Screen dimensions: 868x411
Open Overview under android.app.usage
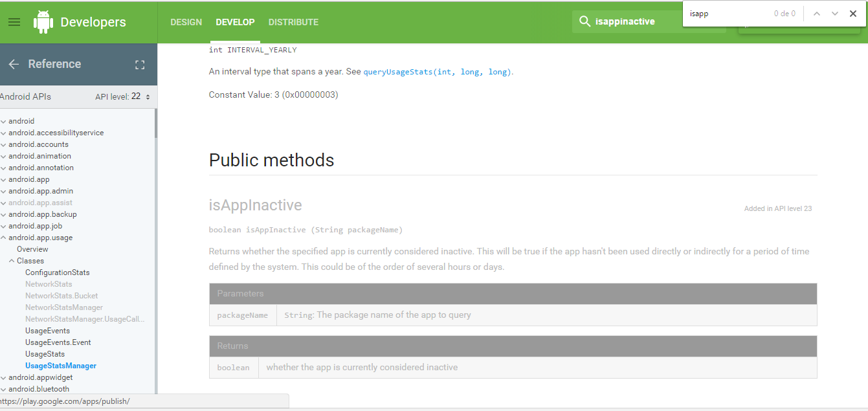click(x=32, y=249)
